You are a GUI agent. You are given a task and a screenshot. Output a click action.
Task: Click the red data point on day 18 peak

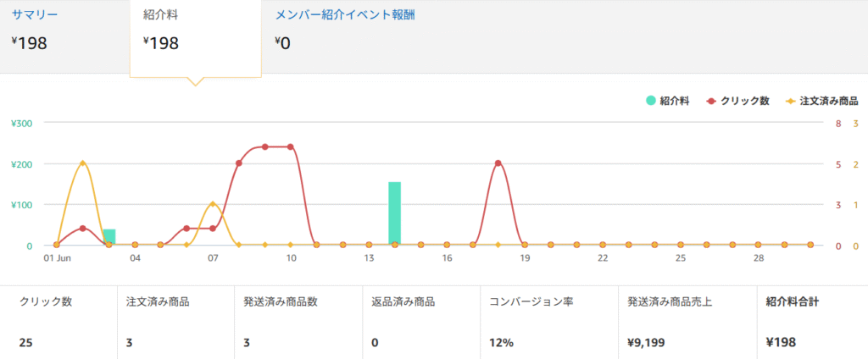498,163
